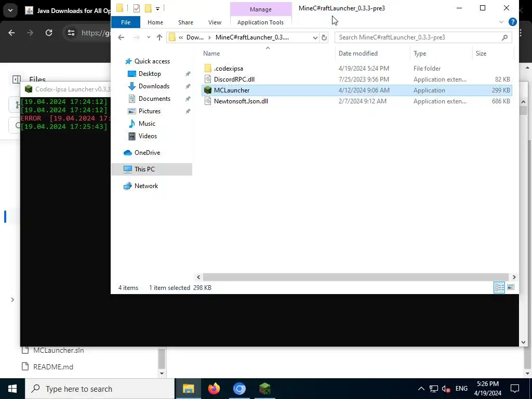Viewport: 532px width, 399px height.
Task: Open Documents in navigation pane
Action: coord(154,99)
